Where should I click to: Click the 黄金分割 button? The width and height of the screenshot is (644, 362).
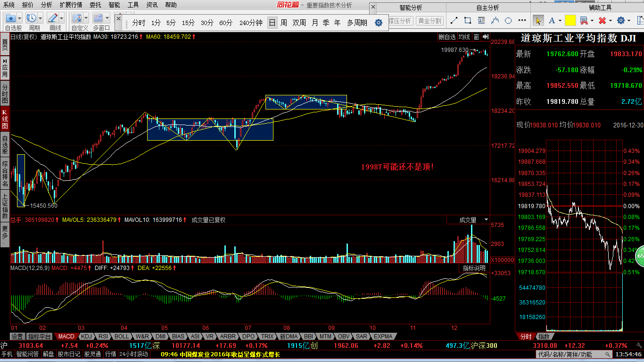(430, 21)
